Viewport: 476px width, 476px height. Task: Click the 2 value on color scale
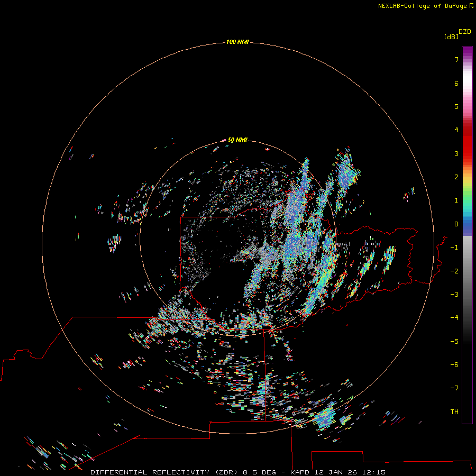456,177
